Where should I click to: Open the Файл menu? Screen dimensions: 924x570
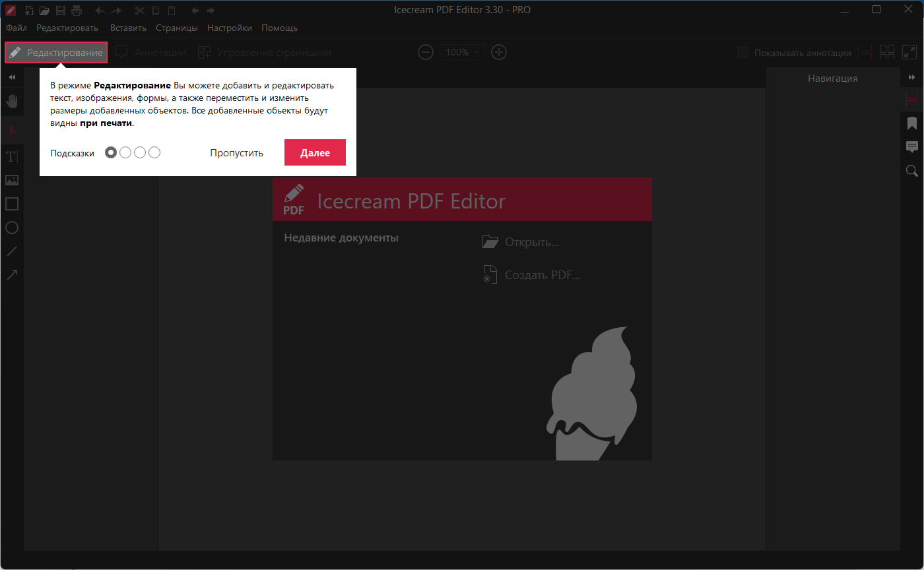tap(16, 28)
